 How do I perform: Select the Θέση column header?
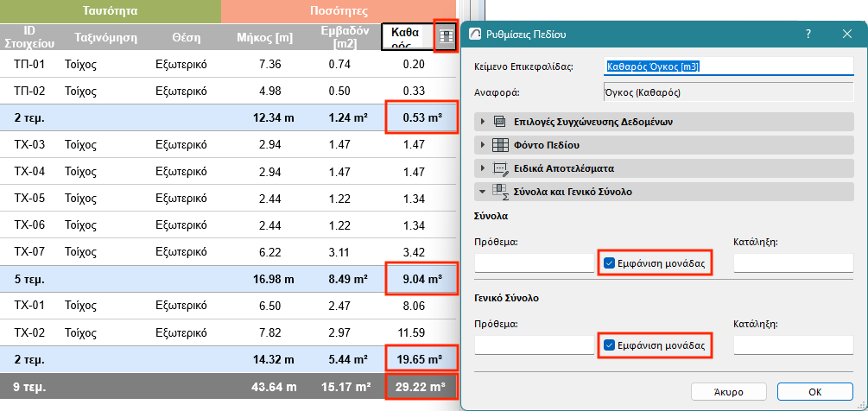click(x=186, y=38)
